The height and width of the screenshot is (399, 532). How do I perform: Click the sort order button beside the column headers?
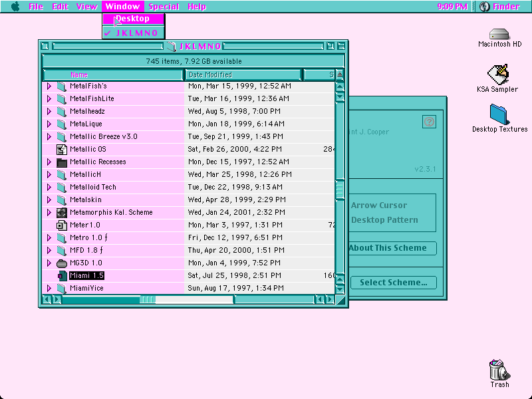pos(340,74)
